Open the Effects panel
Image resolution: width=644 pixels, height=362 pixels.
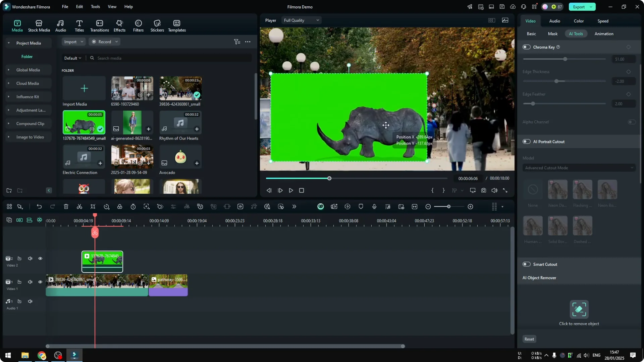coord(119,25)
